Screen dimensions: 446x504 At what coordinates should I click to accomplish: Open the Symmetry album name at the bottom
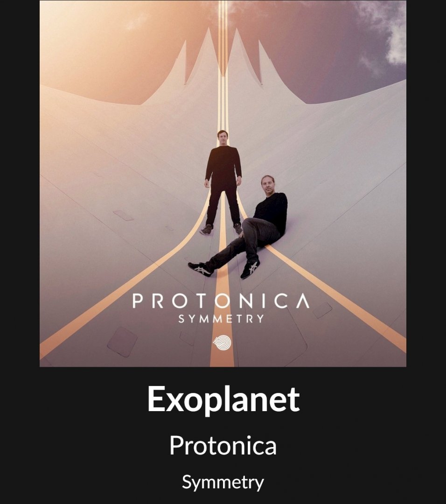pyautogui.click(x=223, y=482)
